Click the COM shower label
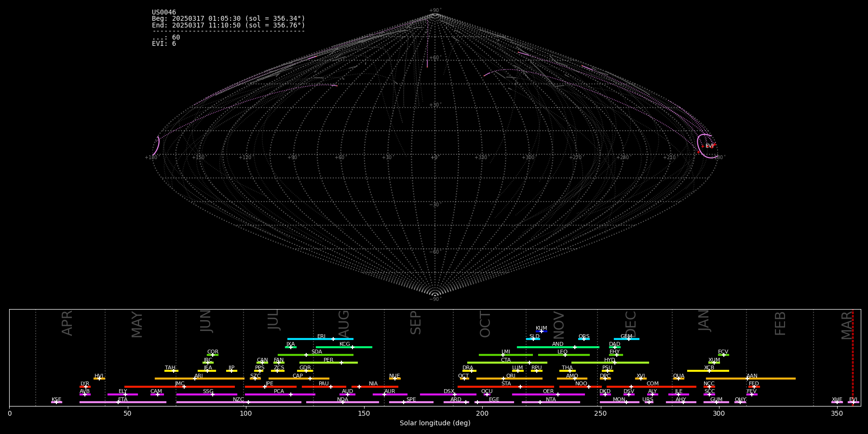This screenshot has height=434, width=868. [652, 384]
